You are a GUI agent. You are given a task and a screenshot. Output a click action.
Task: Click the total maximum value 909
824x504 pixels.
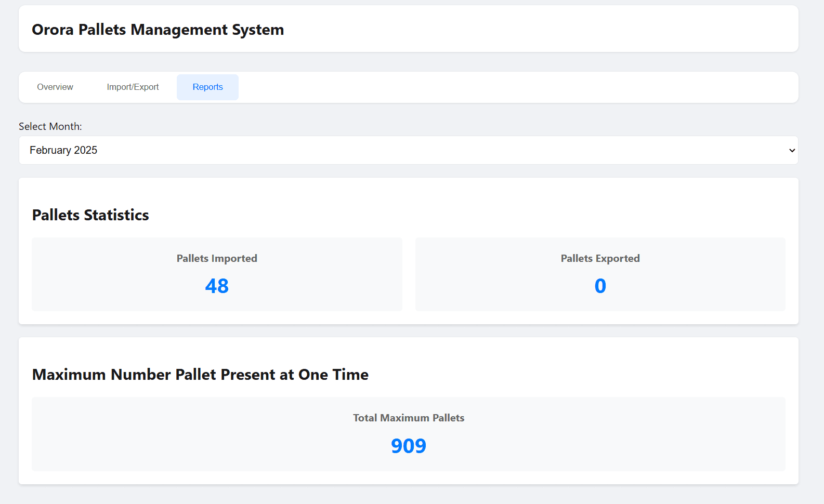[x=409, y=446]
